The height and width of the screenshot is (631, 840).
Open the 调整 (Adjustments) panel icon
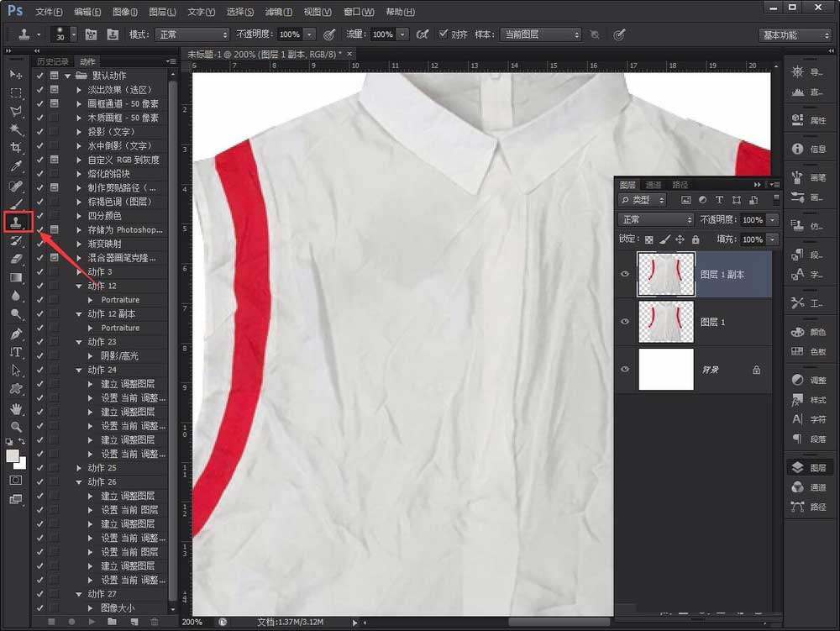coord(796,379)
